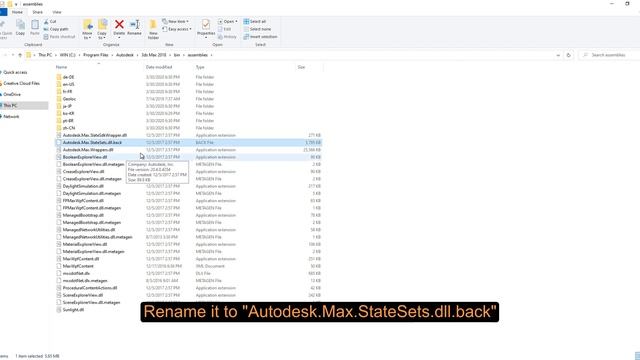Open the Open dropdown in the ribbon
This screenshot has height=360, width=640.
click(227, 21)
